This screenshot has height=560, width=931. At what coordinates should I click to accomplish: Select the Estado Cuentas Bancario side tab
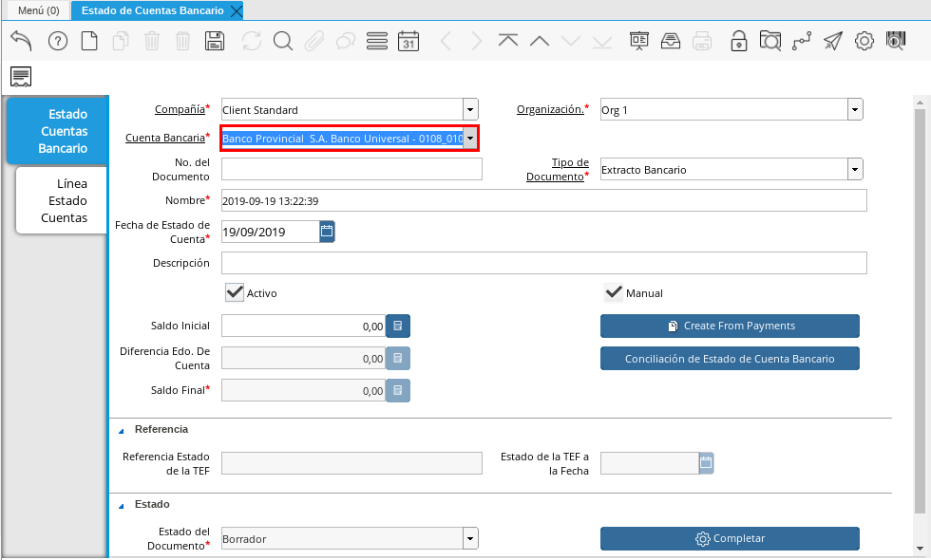58,131
